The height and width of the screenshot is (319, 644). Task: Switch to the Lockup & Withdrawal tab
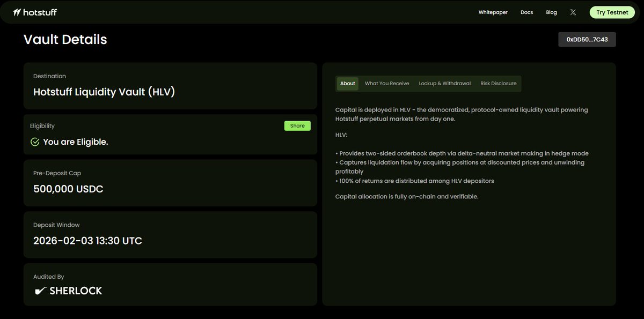click(x=444, y=84)
